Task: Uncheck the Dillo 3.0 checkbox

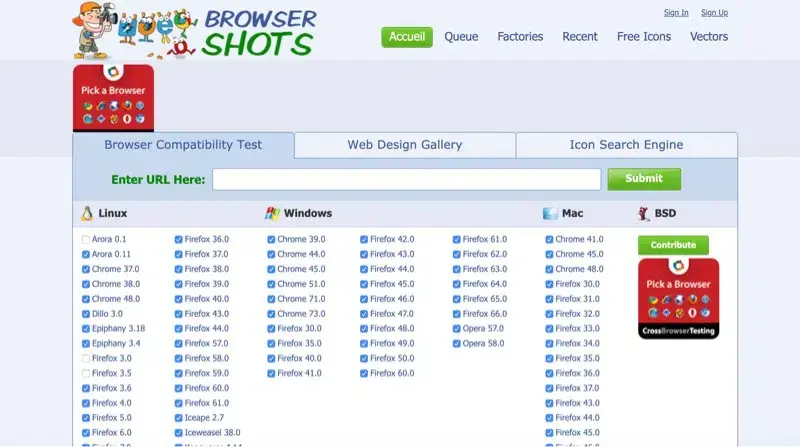Action: pyautogui.click(x=86, y=314)
